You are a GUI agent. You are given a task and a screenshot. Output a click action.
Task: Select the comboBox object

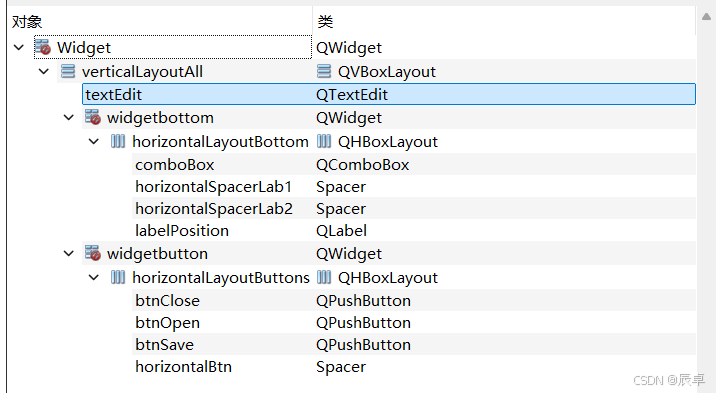175,164
